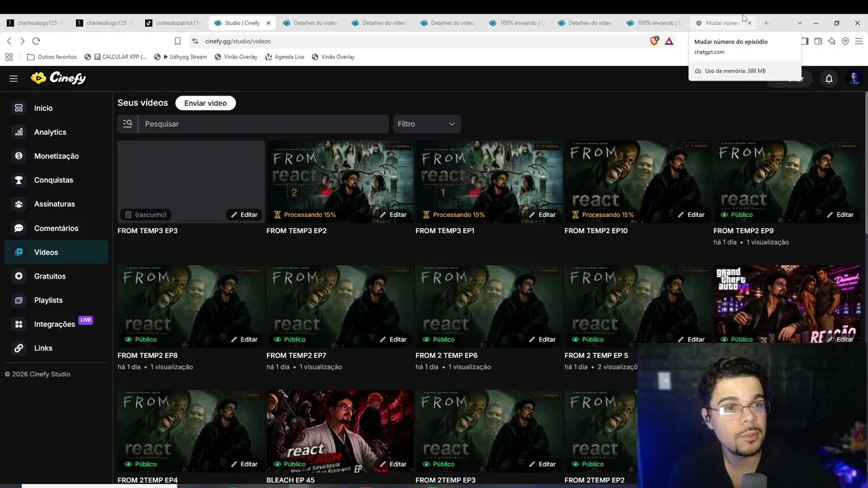Open the Brave Rewards triangle icon
This screenshot has width=868, height=488.
[x=669, y=41]
